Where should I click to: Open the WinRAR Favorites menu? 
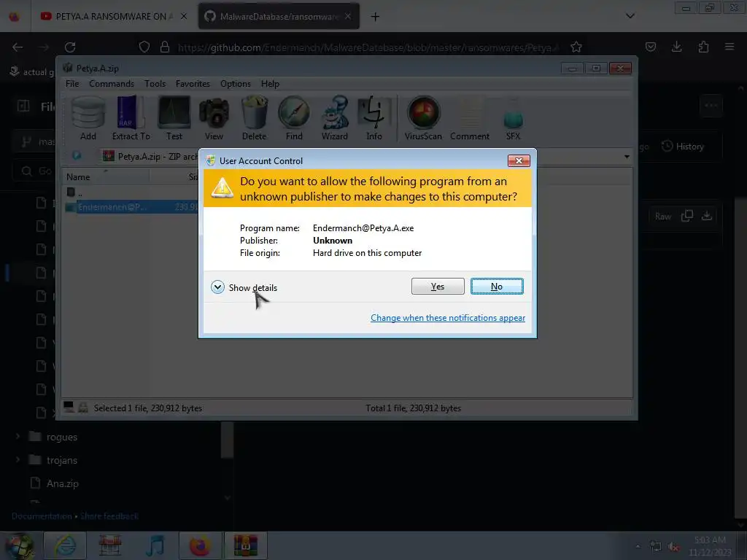coord(193,84)
